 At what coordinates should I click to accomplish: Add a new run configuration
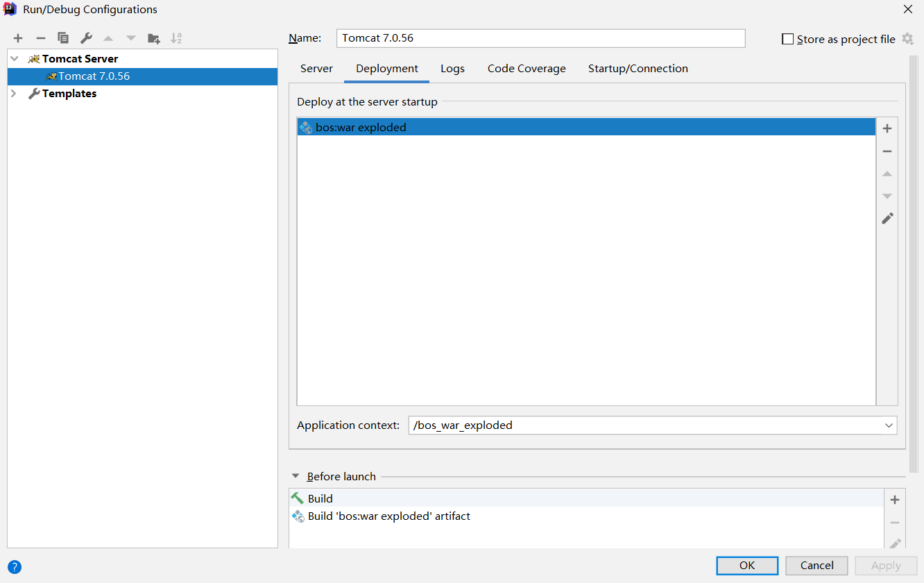coord(18,38)
